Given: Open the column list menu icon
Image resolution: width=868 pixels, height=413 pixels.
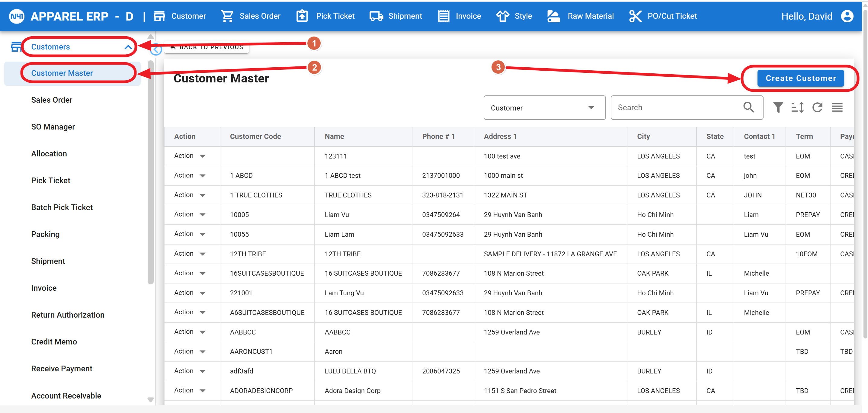Looking at the screenshot, I should (x=837, y=107).
